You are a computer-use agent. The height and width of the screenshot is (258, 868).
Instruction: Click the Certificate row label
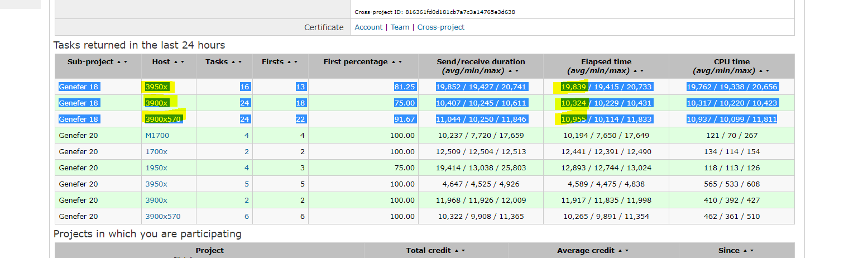[x=324, y=27]
